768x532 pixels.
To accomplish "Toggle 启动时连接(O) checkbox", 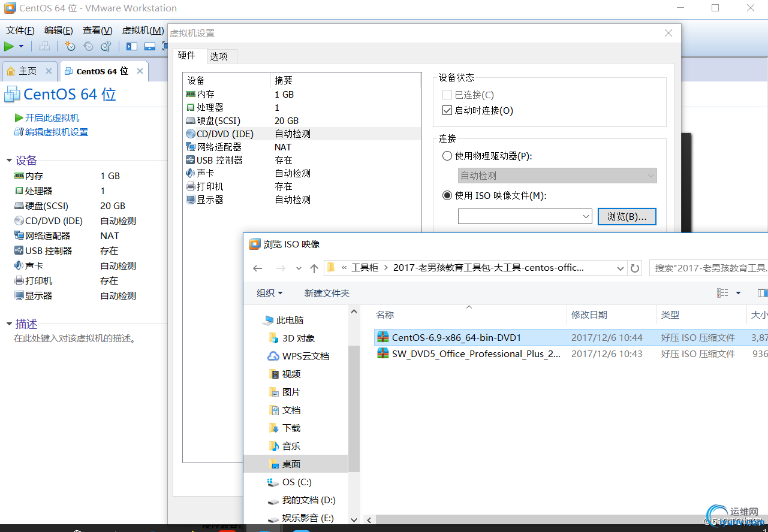I will [x=447, y=110].
